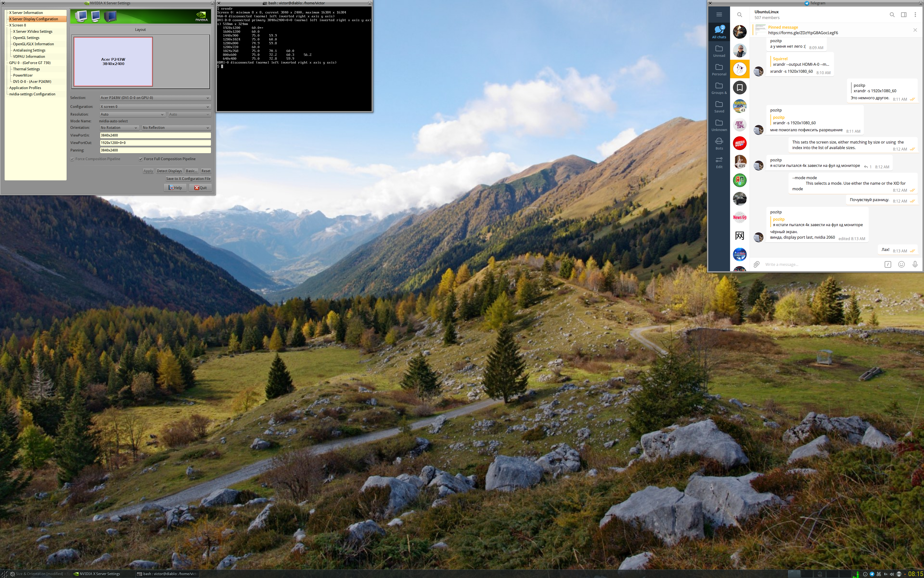The image size is (924, 578).
Task: Toggle the Telegram right info panel icon
Action: pos(904,14)
